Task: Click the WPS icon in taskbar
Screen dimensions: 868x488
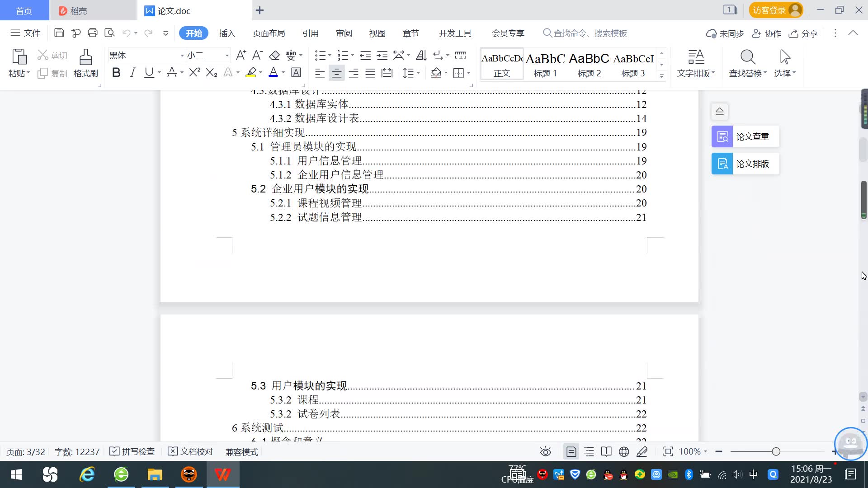Action: 222,474
